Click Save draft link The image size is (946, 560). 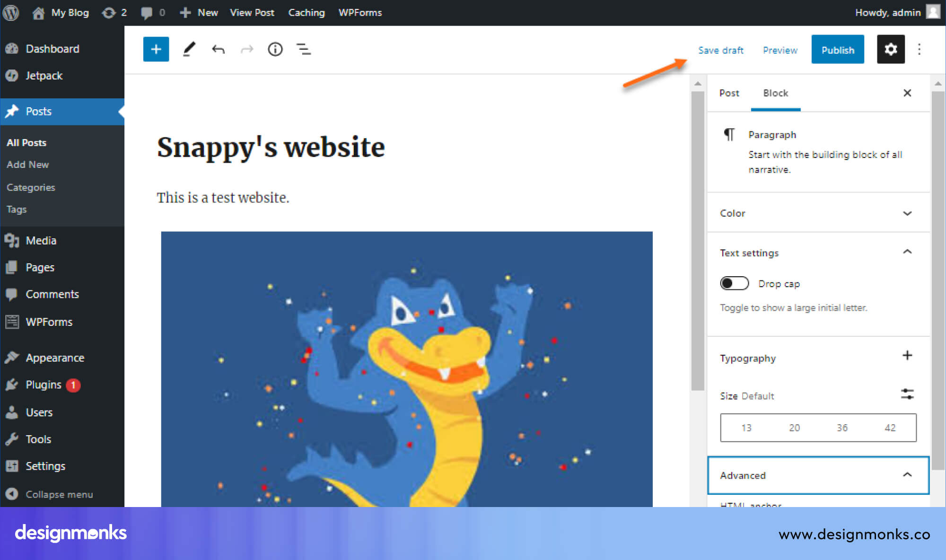tap(720, 50)
